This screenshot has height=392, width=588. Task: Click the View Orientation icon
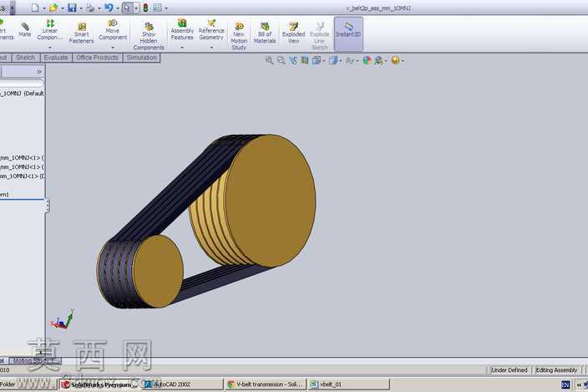tap(317, 60)
